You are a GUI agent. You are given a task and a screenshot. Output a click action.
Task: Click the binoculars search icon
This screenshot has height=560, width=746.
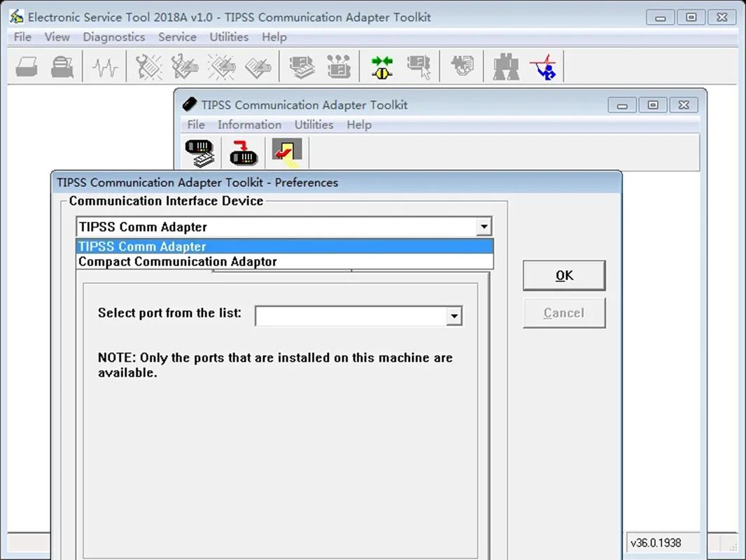coord(506,66)
